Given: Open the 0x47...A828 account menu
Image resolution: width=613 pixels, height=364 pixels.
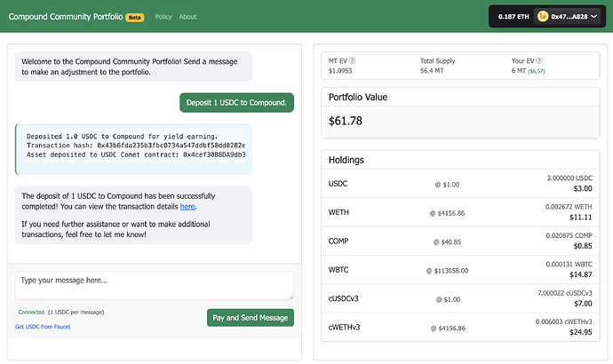Looking at the screenshot, I should tap(567, 16).
